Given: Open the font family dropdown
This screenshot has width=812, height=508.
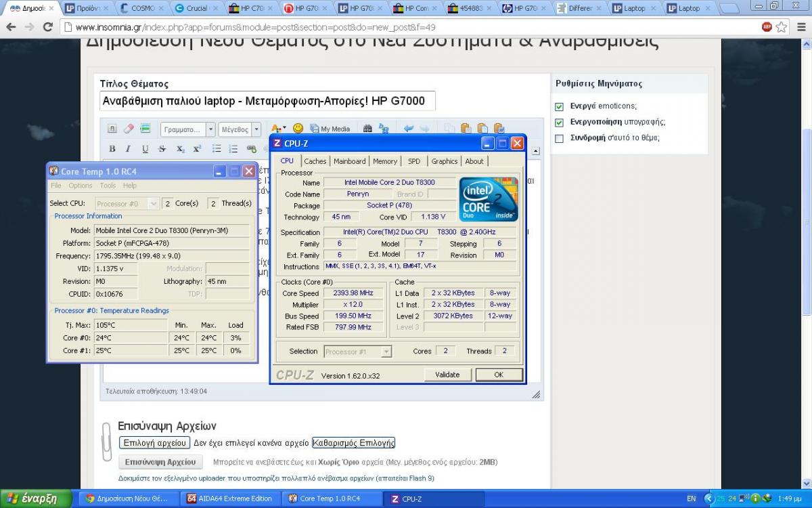Looking at the screenshot, I should (188, 129).
